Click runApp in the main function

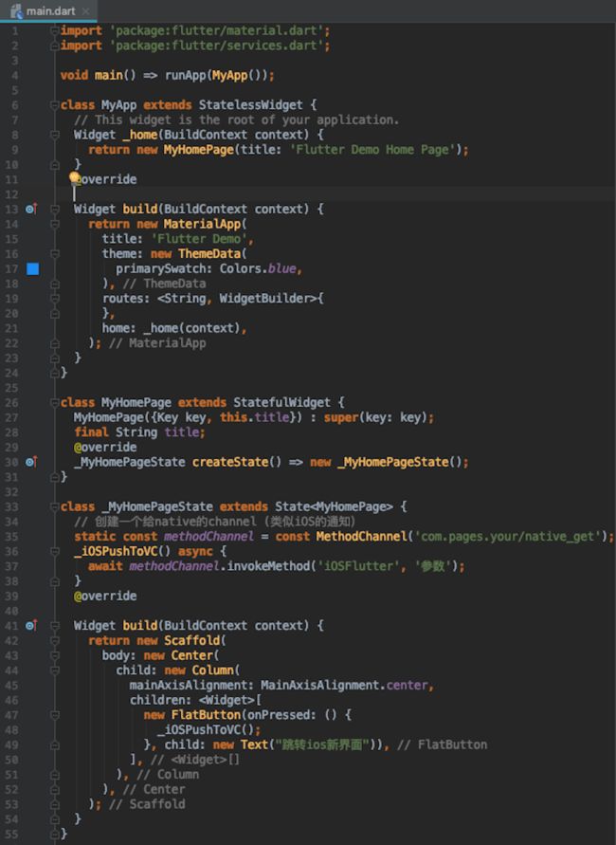pos(185,76)
